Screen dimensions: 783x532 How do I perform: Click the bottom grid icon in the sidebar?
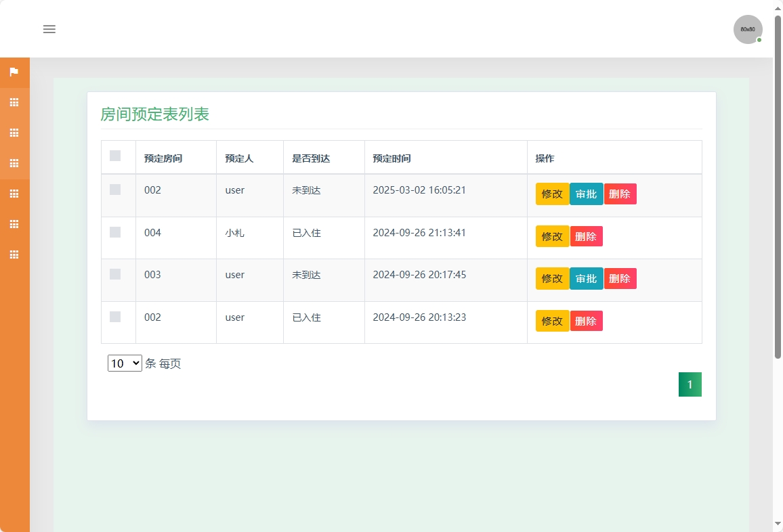[14, 254]
